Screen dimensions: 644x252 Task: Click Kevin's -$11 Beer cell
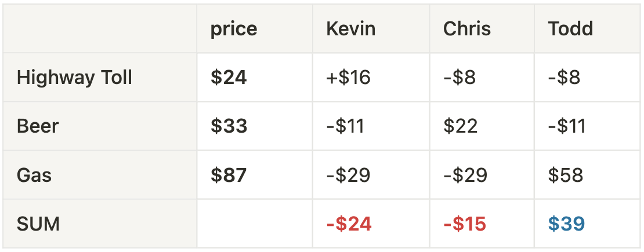coord(345,126)
